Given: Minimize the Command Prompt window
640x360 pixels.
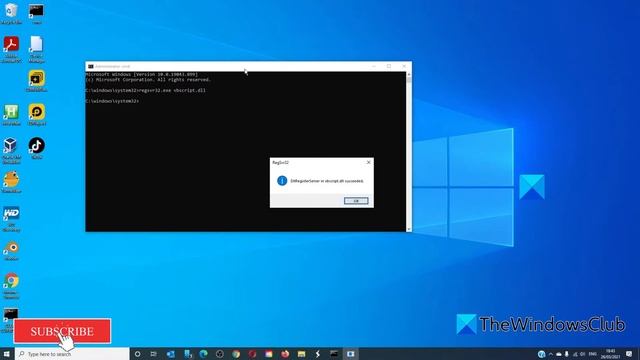Looking at the screenshot, I should pyautogui.click(x=374, y=66).
